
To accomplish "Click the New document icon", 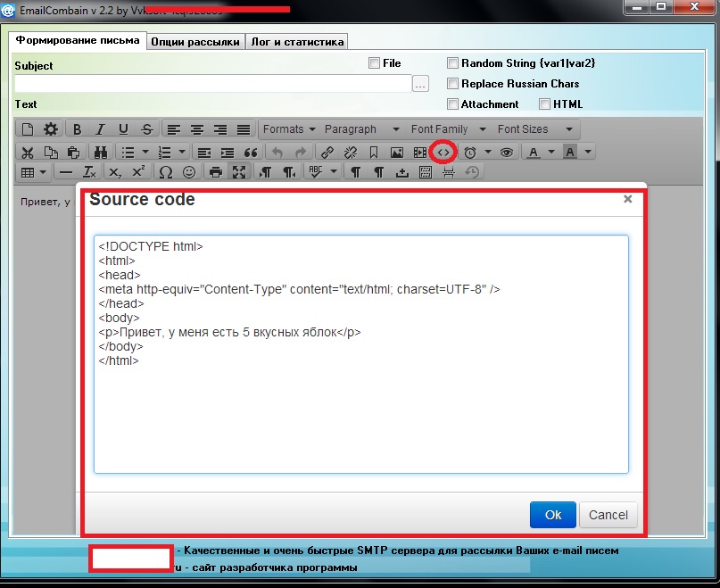I will (x=28, y=129).
